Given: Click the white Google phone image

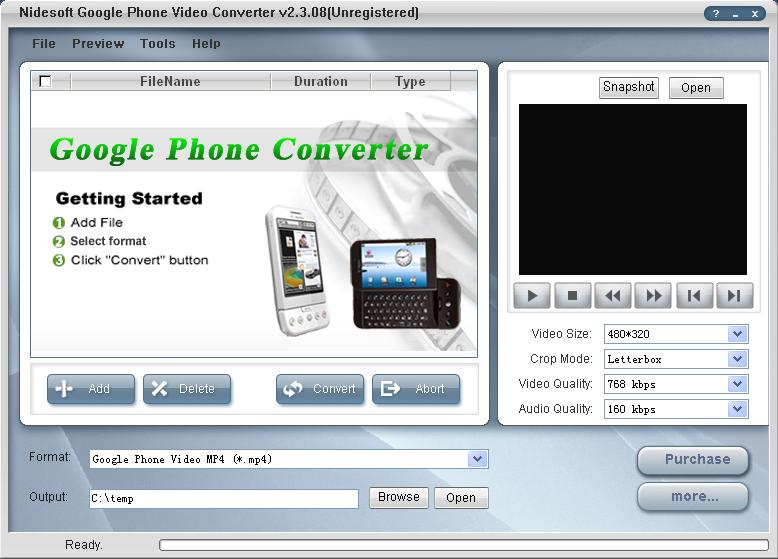Looking at the screenshot, I should [296, 269].
